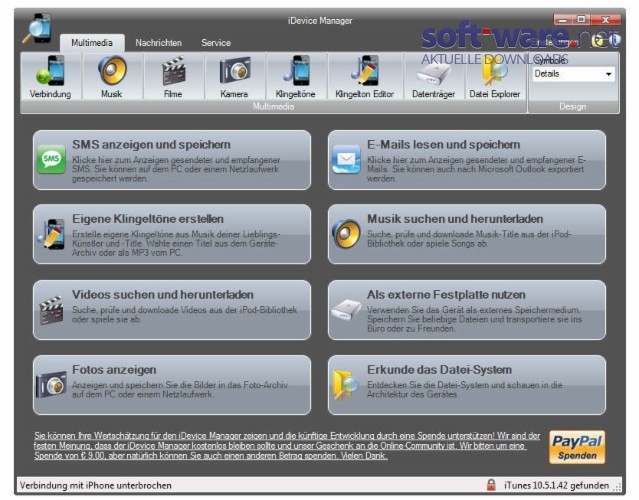
Task: Open E-Mails lesen und speichern
Action: pos(467,160)
